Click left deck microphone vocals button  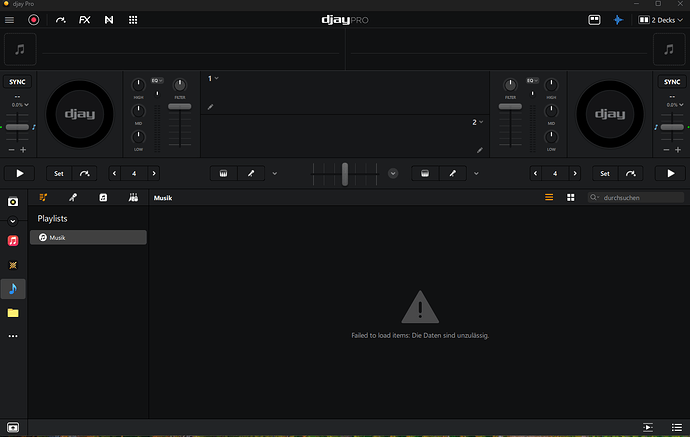251,173
